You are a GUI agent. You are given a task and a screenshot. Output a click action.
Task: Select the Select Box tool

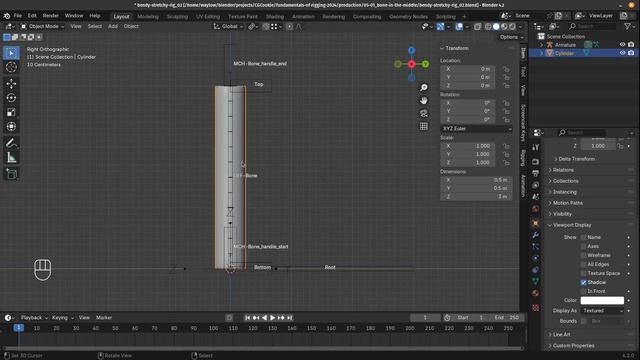coord(11,53)
